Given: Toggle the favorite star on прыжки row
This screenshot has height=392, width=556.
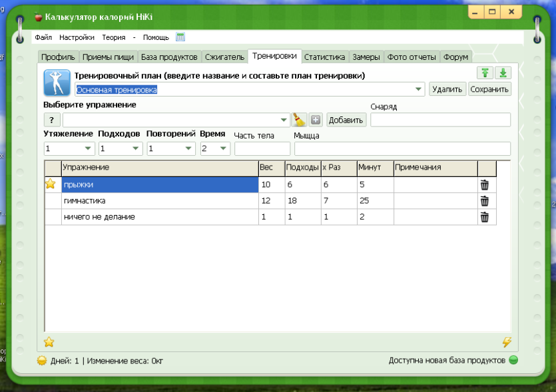Looking at the screenshot, I should pyautogui.click(x=51, y=184).
